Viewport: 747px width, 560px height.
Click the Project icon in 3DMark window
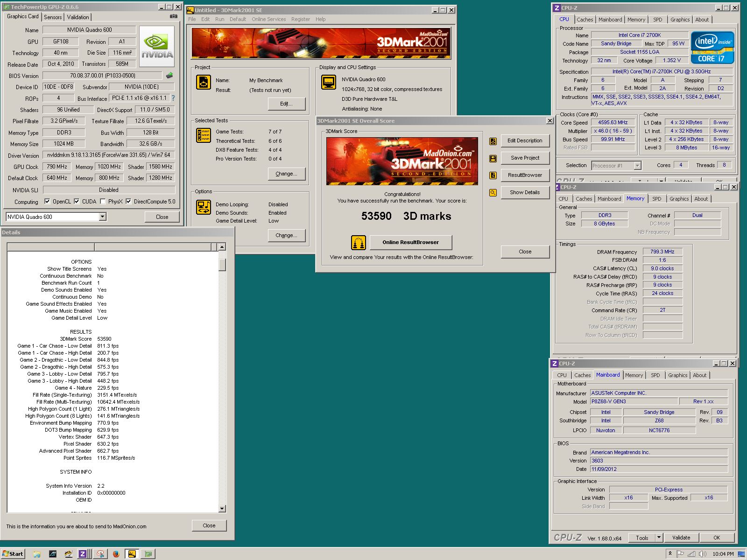[204, 82]
